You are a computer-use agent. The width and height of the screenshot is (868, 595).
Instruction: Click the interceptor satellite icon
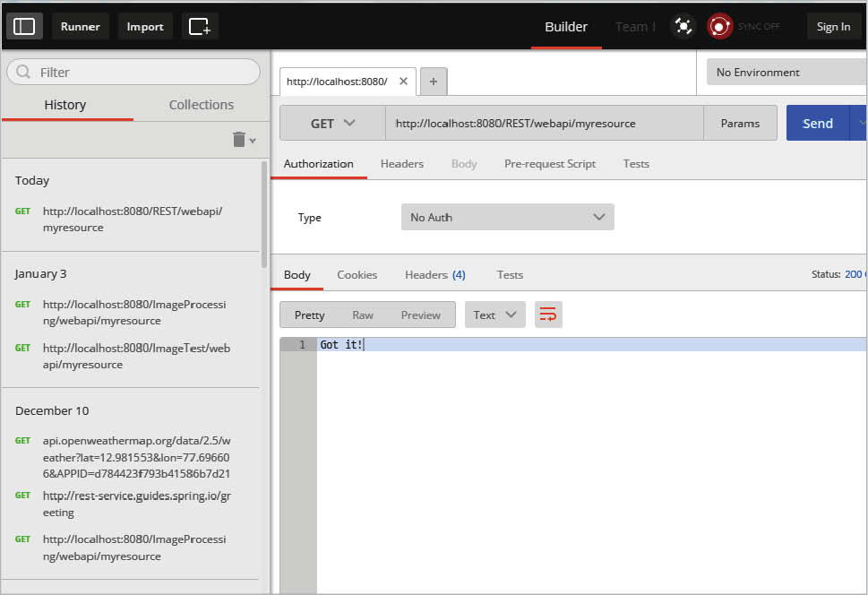tap(683, 26)
